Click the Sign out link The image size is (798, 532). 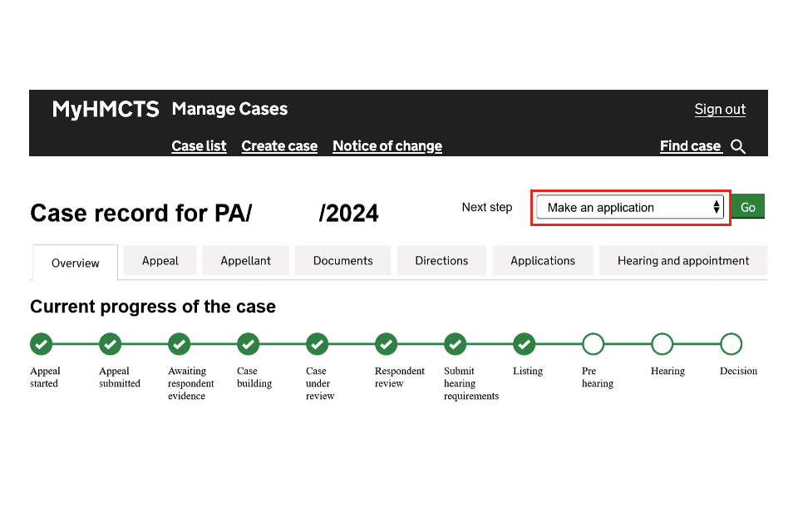(720, 110)
